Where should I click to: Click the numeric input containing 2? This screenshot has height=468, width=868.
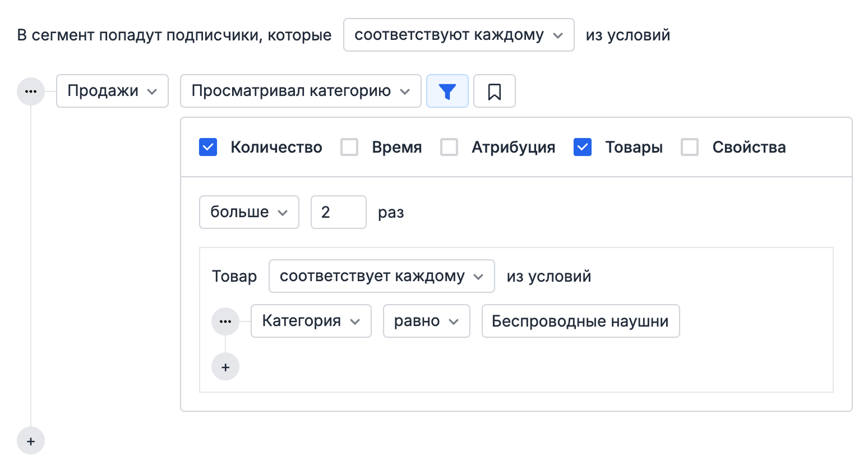tap(338, 212)
